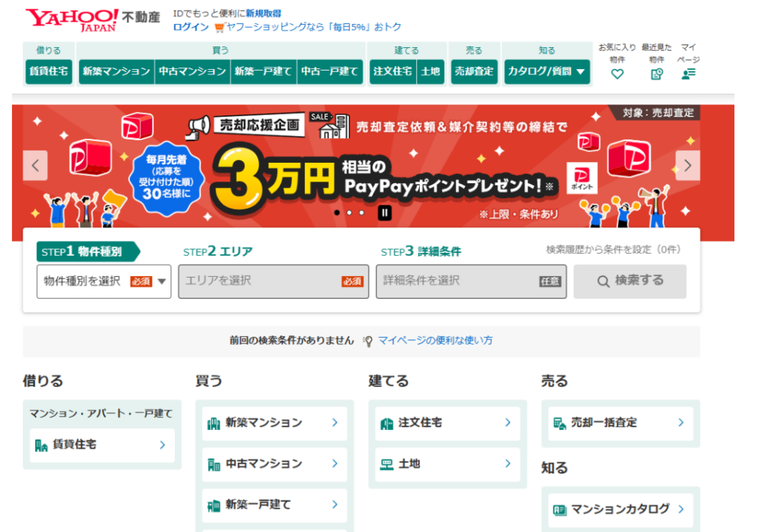Image resolution: width=769 pixels, height=532 pixels.
Task: Pause the banner carousel
Action: point(384,212)
